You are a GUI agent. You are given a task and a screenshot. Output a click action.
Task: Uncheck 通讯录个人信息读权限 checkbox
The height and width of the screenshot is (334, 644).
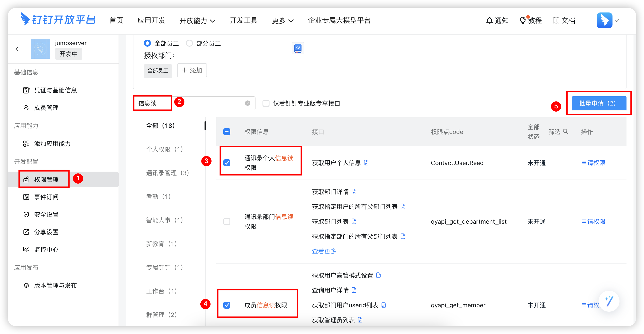[227, 163]
